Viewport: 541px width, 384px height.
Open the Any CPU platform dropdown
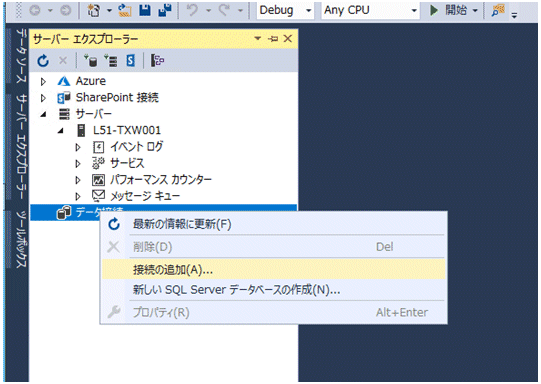370,10
